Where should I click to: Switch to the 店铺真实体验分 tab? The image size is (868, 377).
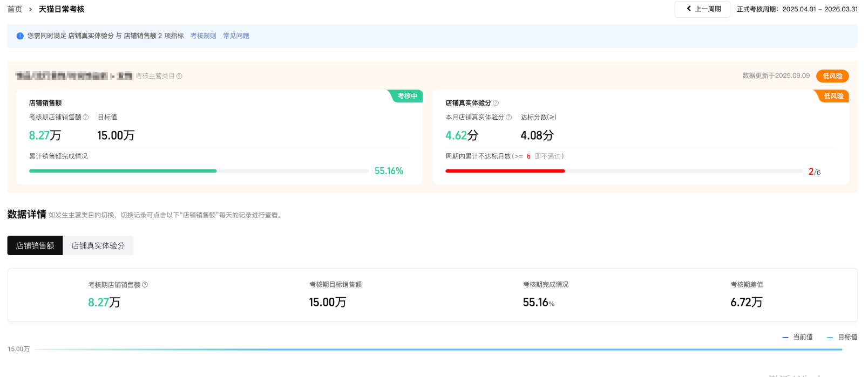[x=98, y=245]
